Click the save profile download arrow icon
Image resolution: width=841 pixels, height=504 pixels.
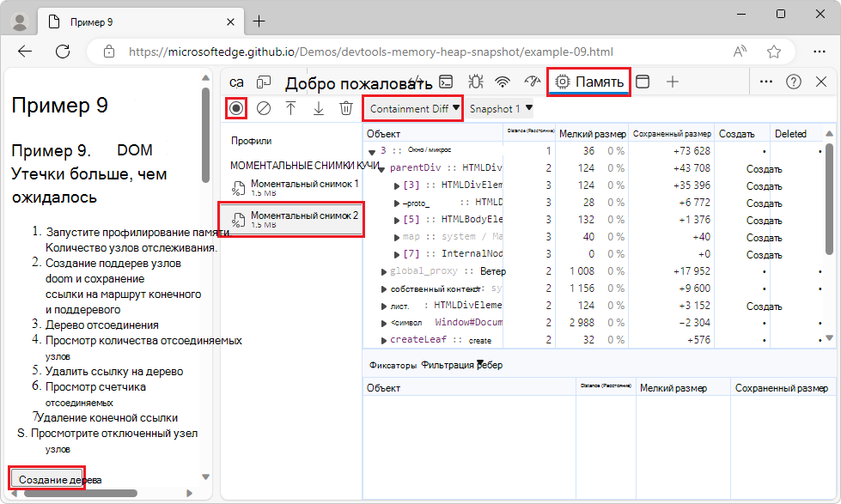(x=319, y=108)
